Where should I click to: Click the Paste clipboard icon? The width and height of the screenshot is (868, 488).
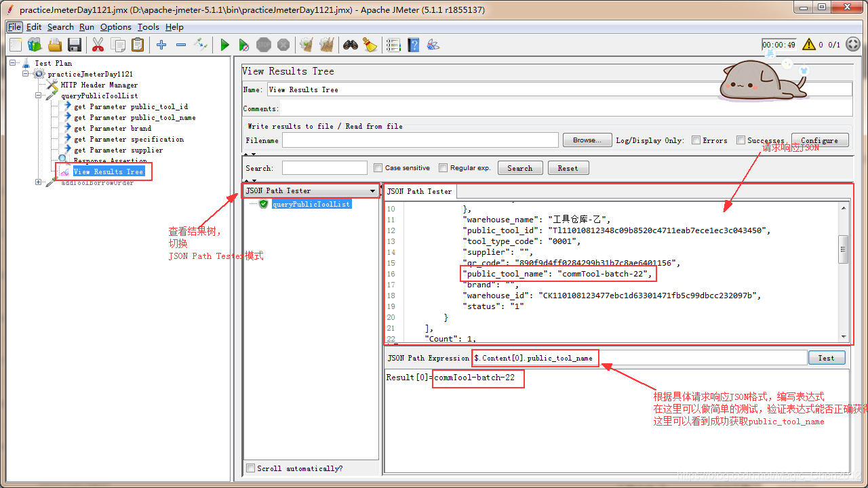point(138,45)
